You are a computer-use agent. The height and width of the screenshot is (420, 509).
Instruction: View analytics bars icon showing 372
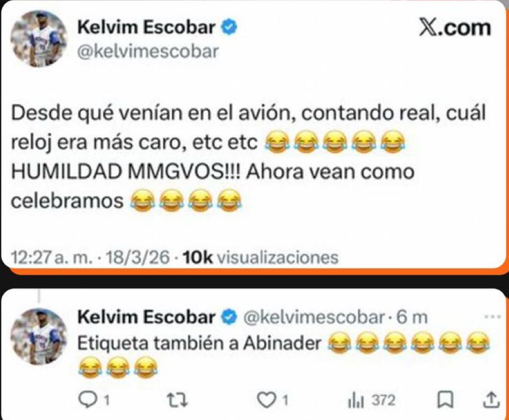355,401
